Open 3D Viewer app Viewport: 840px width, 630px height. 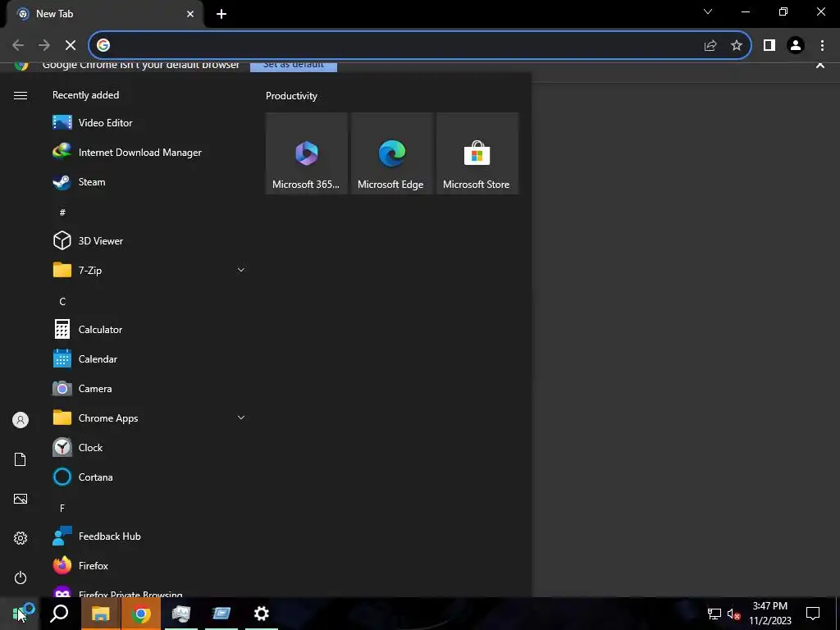pyautogui.click(x=148, y=241)
